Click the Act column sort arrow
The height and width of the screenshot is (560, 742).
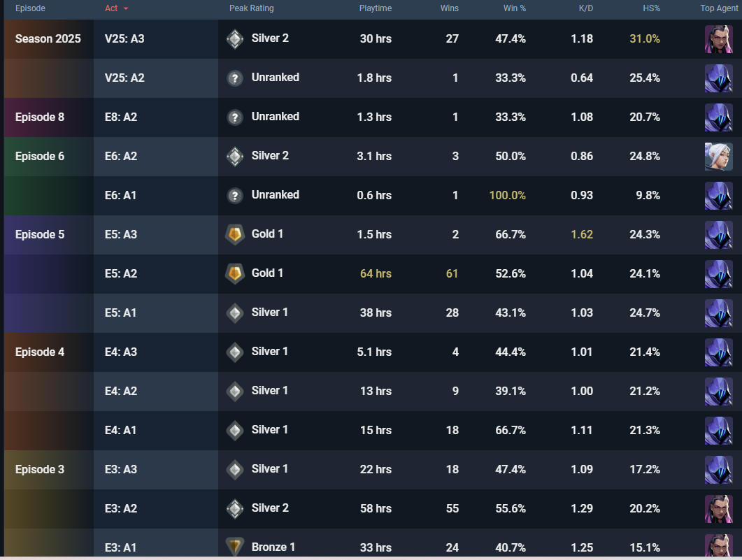point(126,8)
